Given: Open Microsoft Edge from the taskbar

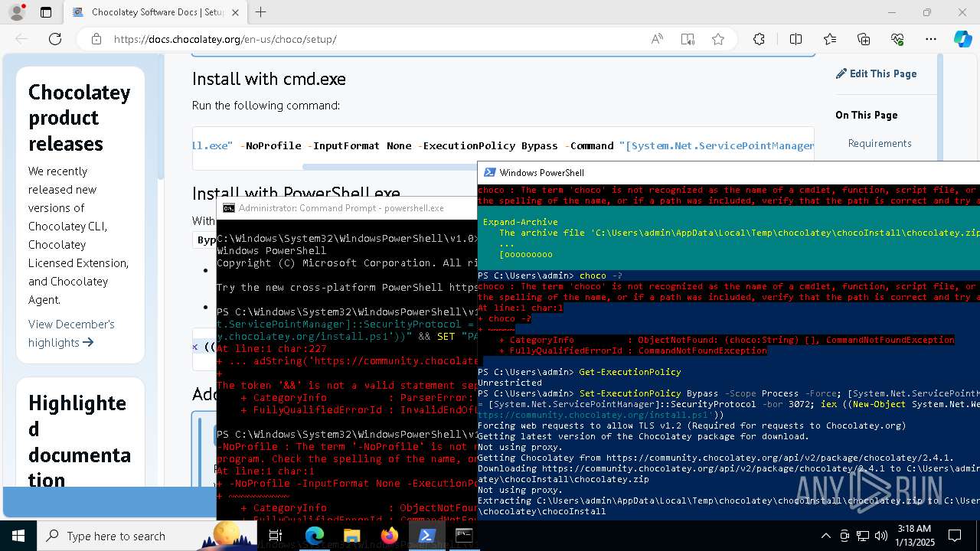Looking at the screenshot, I should [315, 536].
